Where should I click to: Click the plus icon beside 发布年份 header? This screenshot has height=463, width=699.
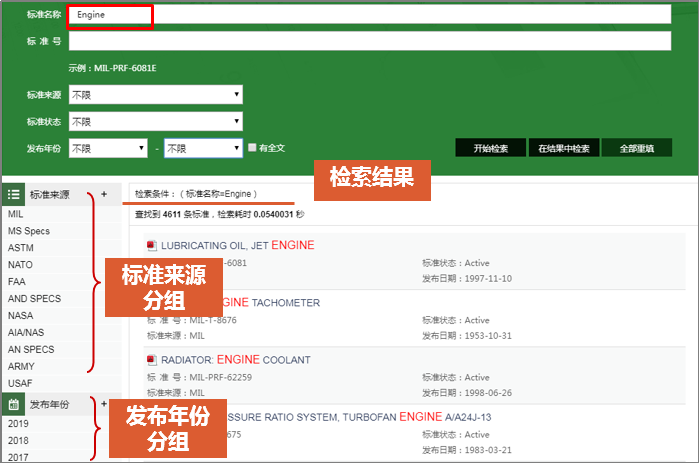tap(104, 404)
